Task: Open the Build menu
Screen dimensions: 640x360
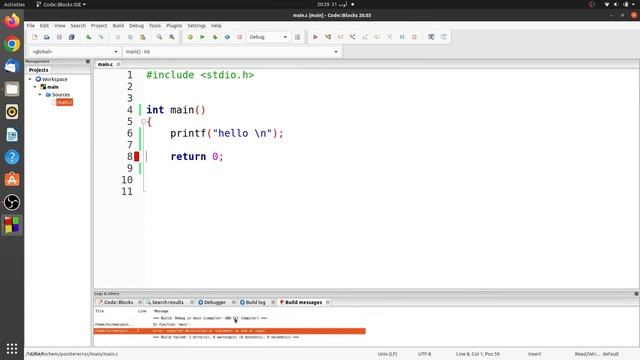Action: [118, 26]
